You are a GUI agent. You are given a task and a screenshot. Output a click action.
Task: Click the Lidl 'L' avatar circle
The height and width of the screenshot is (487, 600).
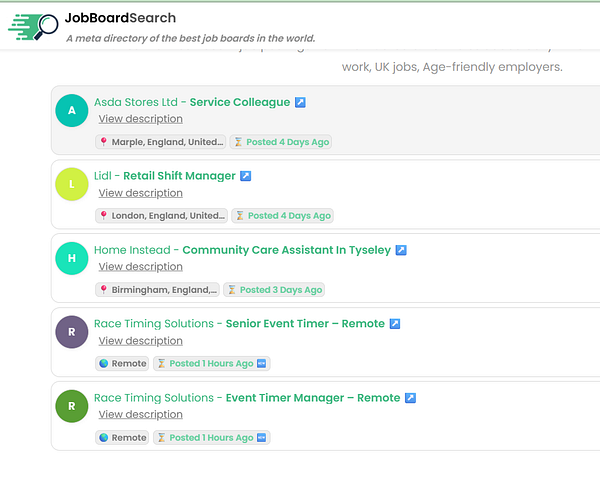click(x=72, y=184)
